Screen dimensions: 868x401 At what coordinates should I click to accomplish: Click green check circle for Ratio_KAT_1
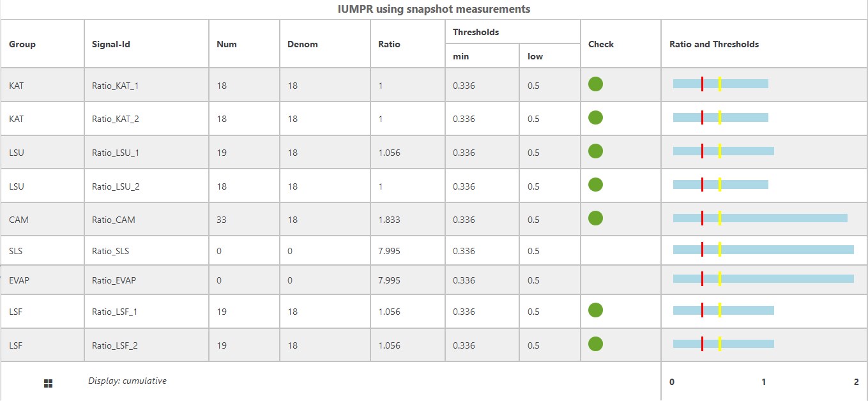[x=595, y=84]
